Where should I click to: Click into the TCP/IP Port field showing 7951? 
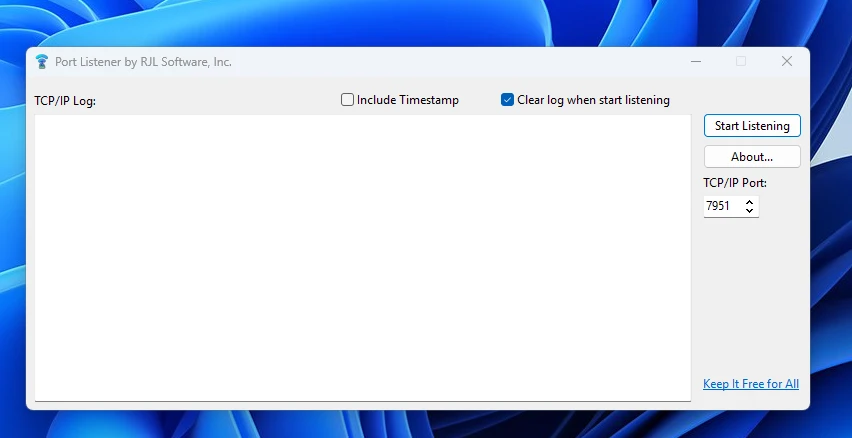[720, 207]
